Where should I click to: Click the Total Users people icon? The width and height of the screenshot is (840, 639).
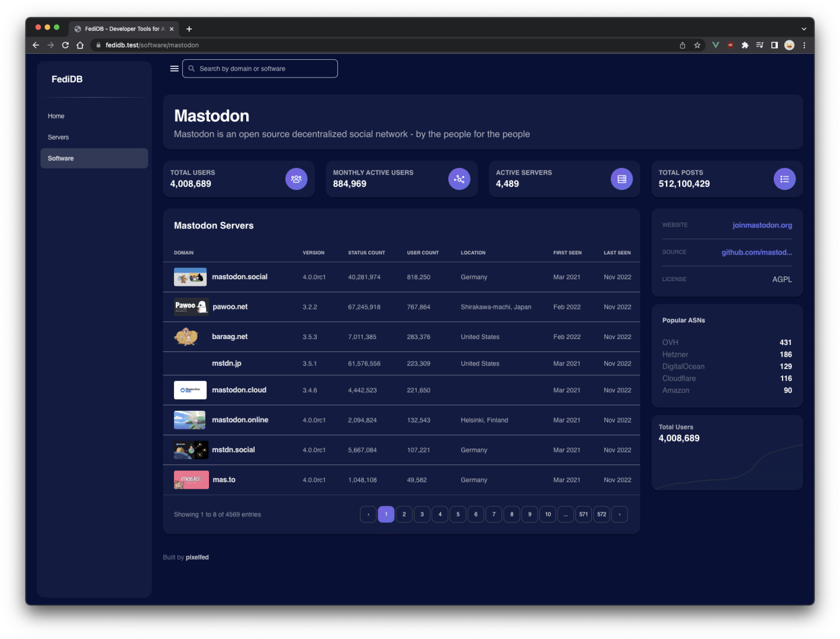(296, 179)
